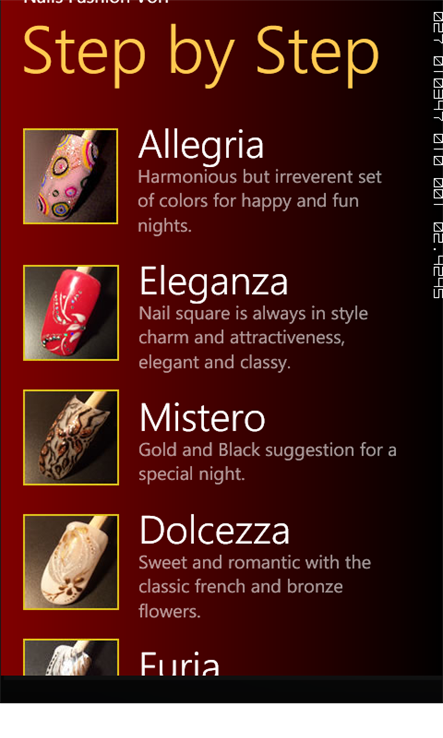
Task: Tap the debug frame counter on right edge
Action: pyautogui.click(x=437, y=155)
